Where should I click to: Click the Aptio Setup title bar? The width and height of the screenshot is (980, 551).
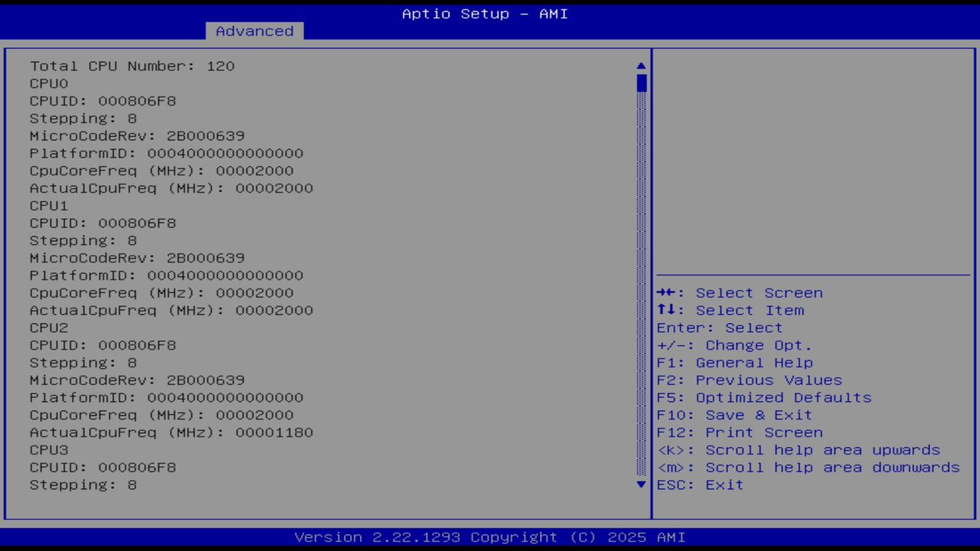coord(485,13)
